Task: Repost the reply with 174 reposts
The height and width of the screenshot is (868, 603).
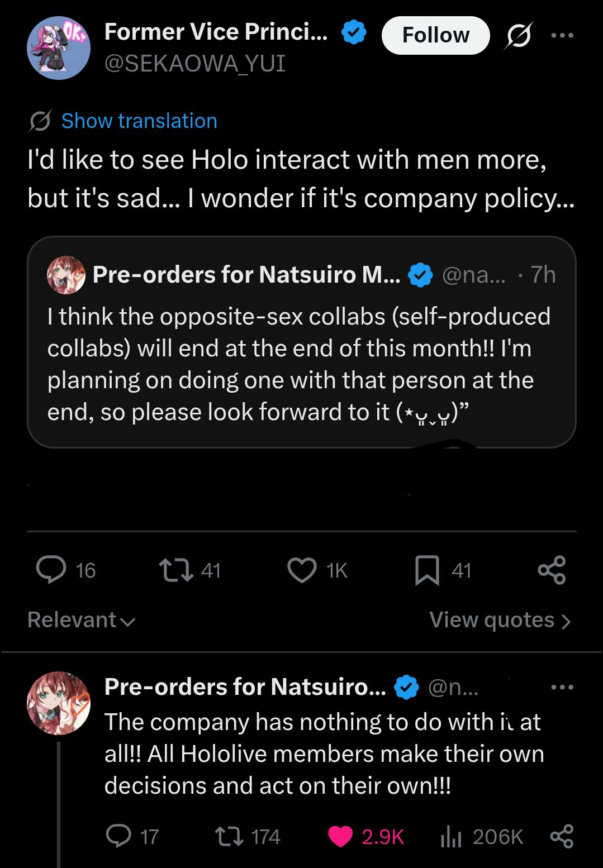Action: 229,837
